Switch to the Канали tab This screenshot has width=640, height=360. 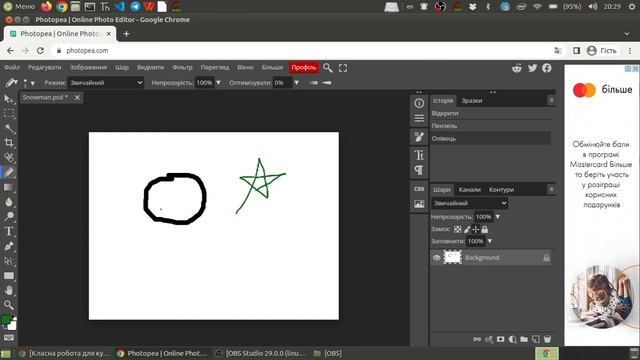[x=469, y=189]
